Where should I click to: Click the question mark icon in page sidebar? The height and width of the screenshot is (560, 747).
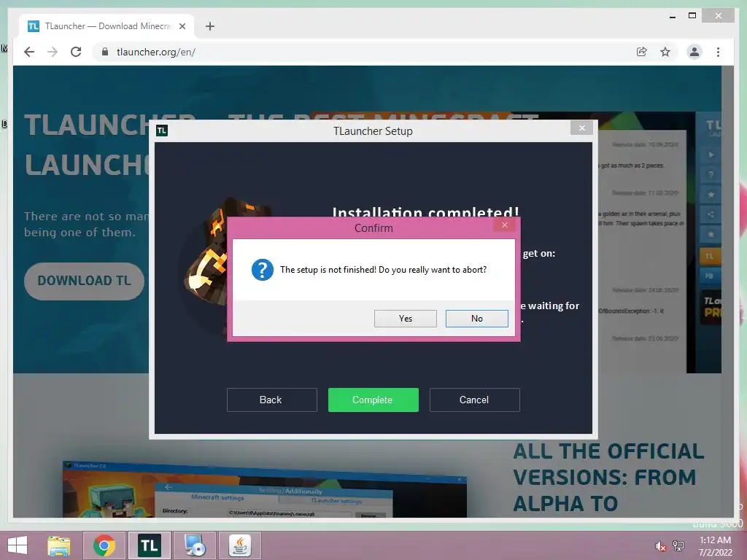click(711, 175)
